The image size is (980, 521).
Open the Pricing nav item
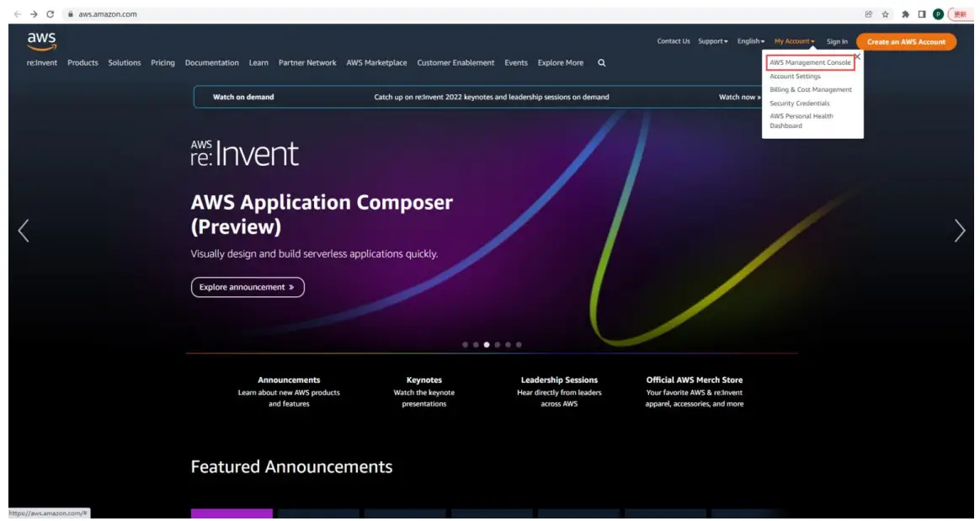pyautogui.click(x=162, y=63)
